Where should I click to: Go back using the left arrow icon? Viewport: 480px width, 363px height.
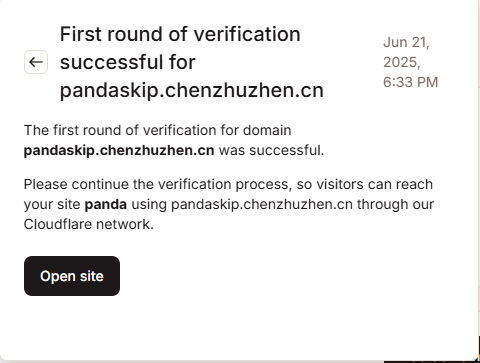[36, 62]
